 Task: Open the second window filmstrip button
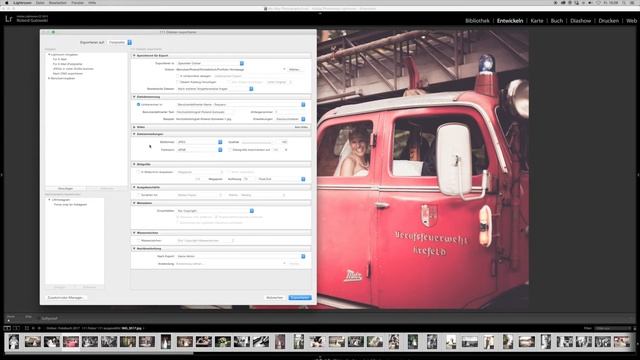pos(16,328)
